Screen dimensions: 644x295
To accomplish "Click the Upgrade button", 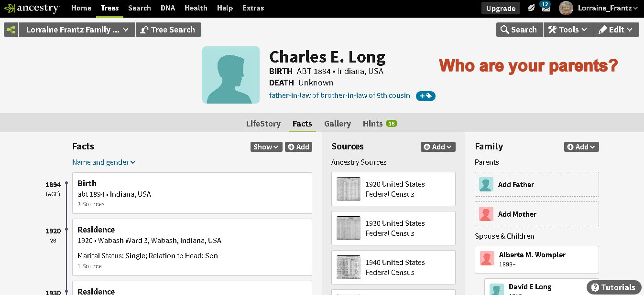I will [501, 8].
